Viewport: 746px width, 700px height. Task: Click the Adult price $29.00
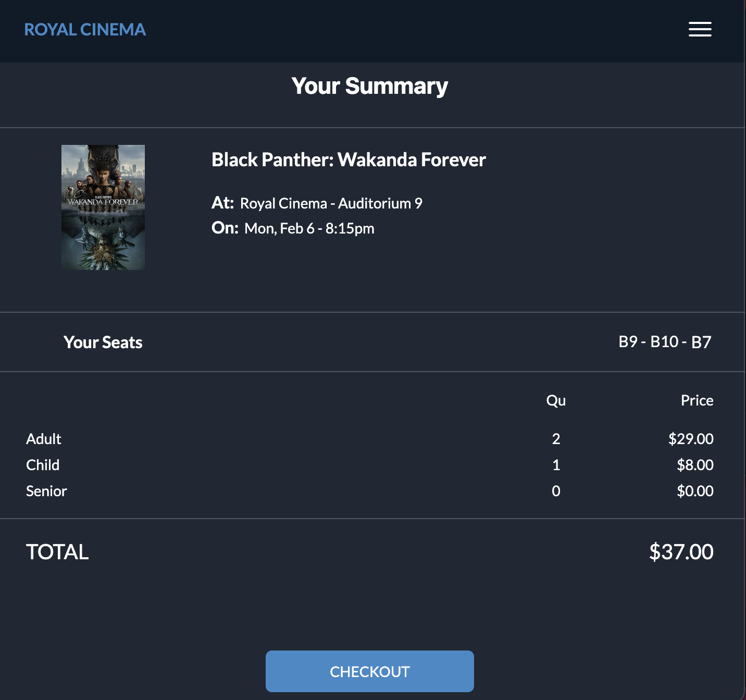coord(691,439)
